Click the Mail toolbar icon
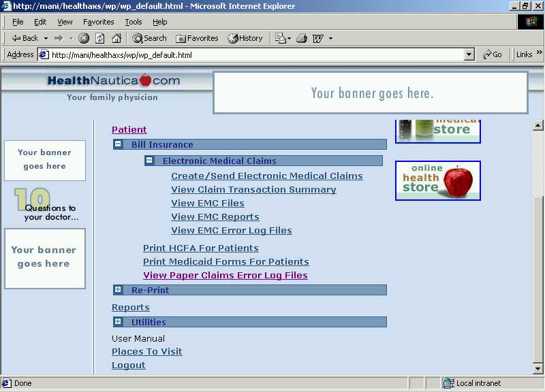 [x=280, y=38]
